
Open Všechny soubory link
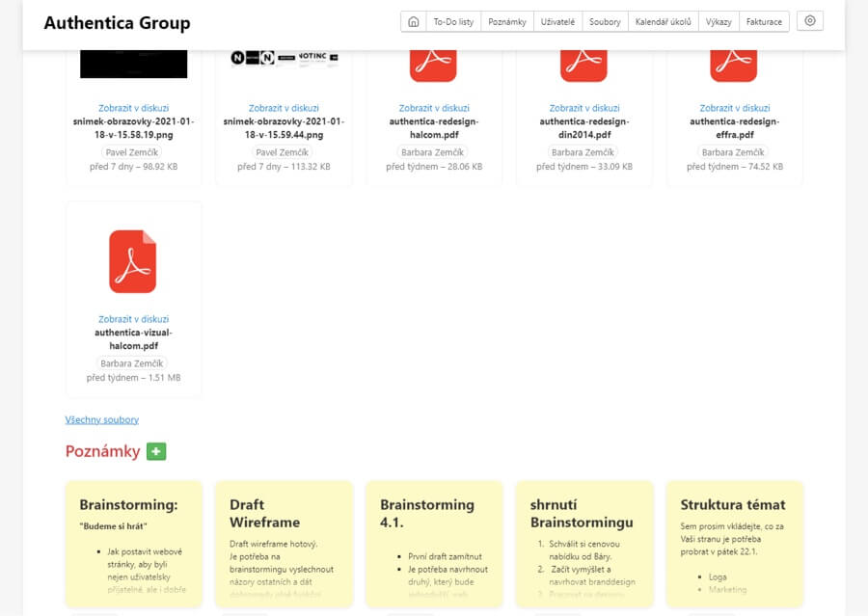pyautogui.click(x=102, y=419)
